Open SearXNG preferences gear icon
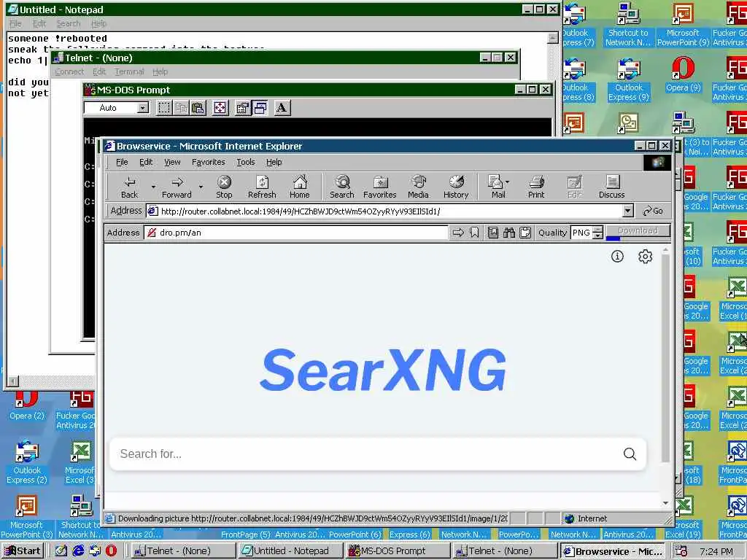This screenshot has height=560, width=747. 645,257
